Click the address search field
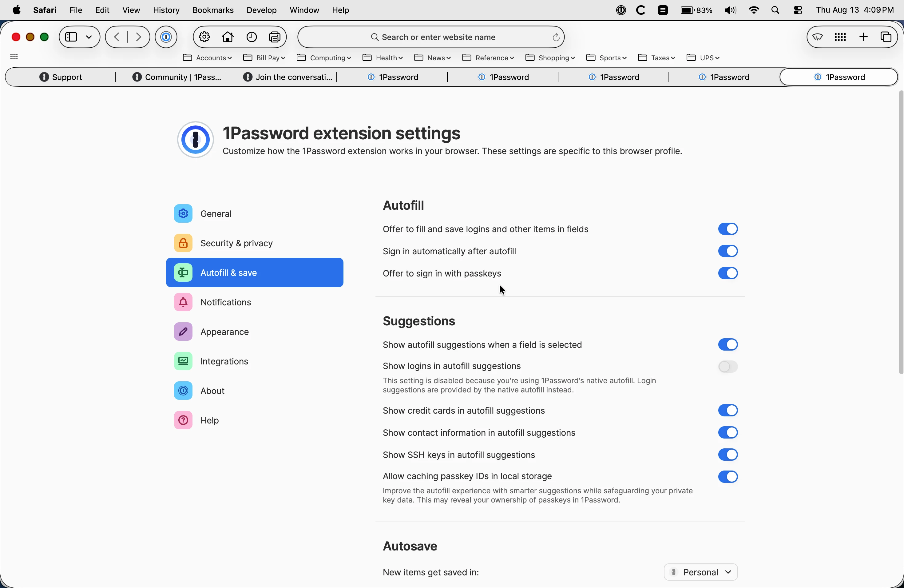The width and height of the screenshot is (904, 588). tap(431, 37)
